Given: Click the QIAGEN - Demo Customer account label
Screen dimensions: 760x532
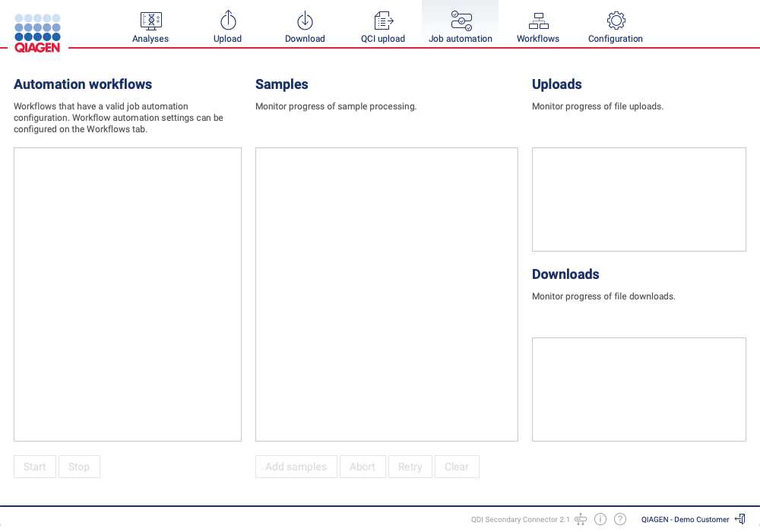Looking at the screenshot, I should click(685, 520).
